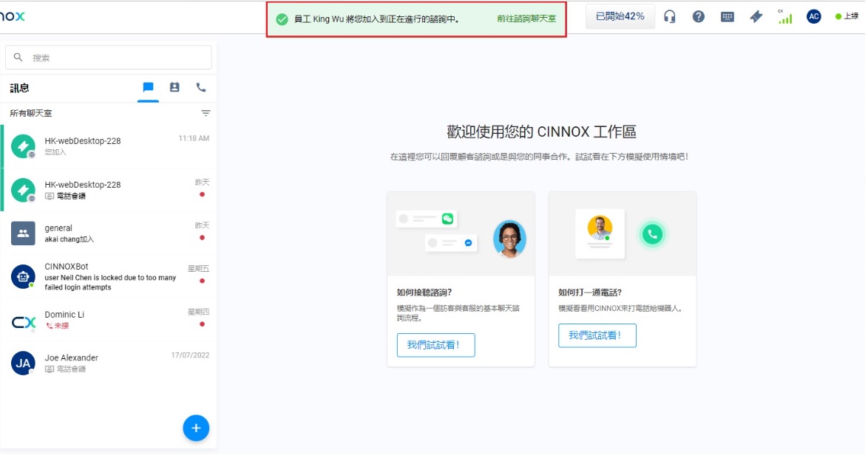Click the 如何打一通電話 illustration thumbnail
The image size is (868, 458).
click(623, 235)
